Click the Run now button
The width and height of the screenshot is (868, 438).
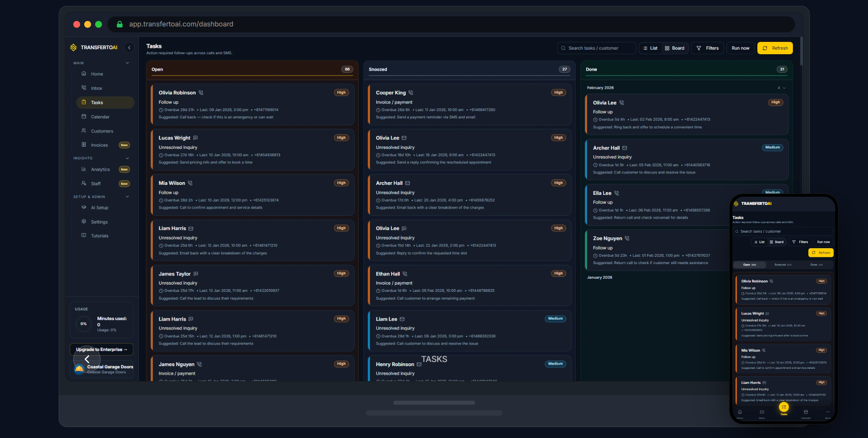click(740, 48)
